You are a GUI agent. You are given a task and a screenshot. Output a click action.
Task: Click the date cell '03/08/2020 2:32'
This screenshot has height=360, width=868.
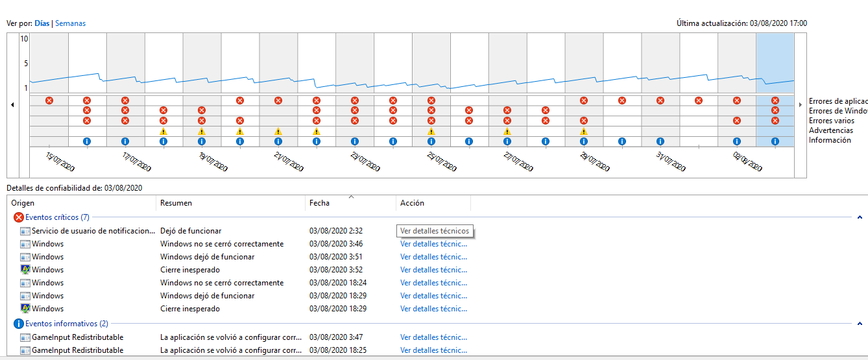click(336, 231)
